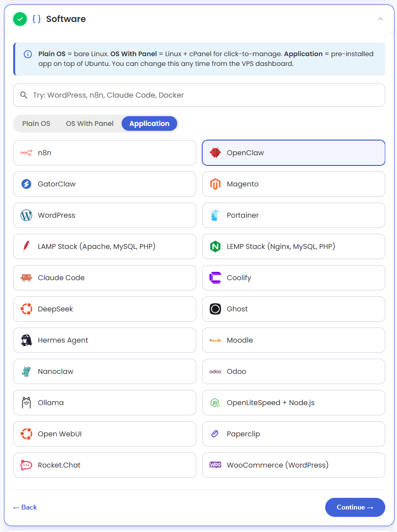Screen dimensions: 397x532
Task: Pick the Paperclip label text
Action: pos(243,434)
